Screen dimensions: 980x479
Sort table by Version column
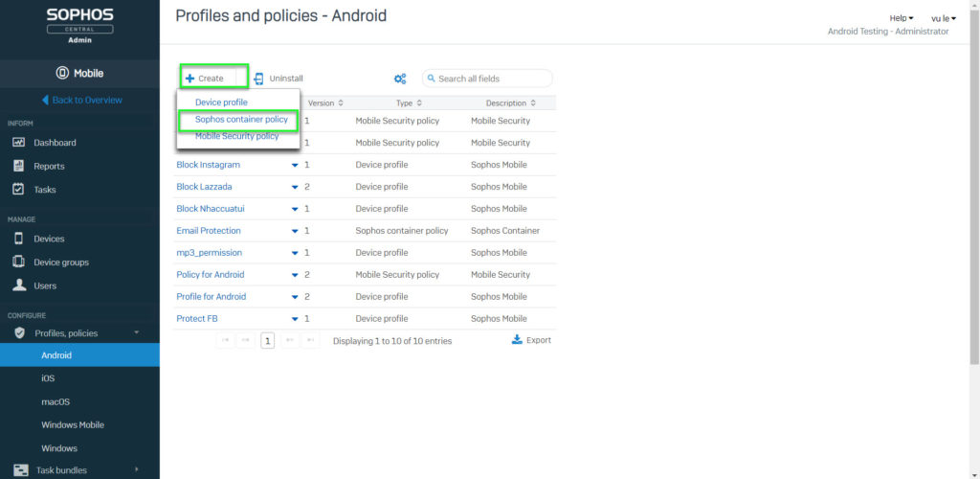tap(325, 103)
